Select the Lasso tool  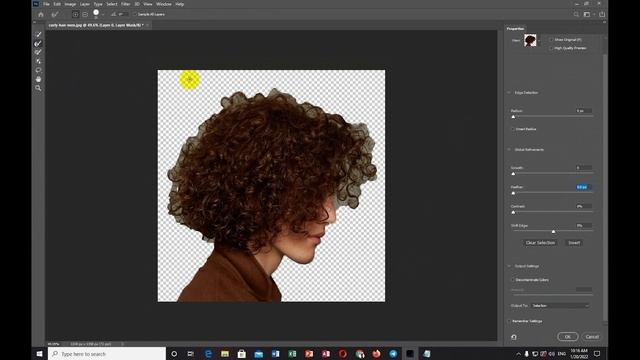38,70
